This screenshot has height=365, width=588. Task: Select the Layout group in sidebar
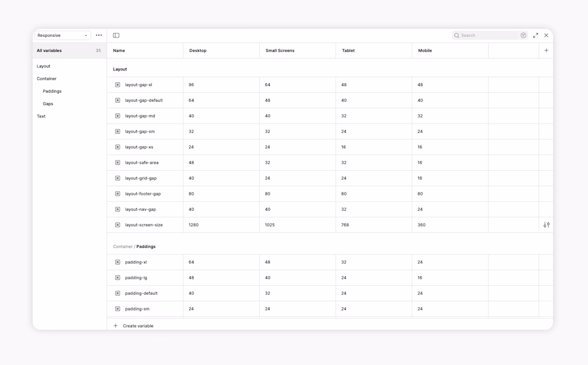pos(44,66)
